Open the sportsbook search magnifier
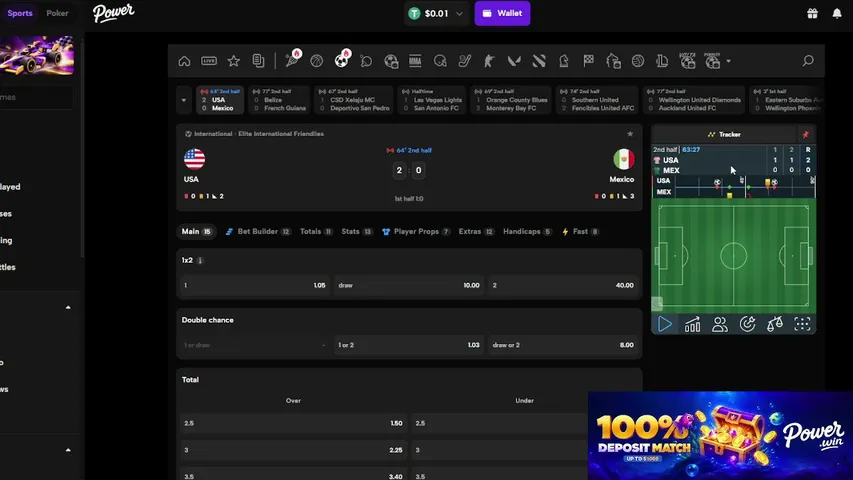Viewport: 853px width, 480px height. [808, 61]
